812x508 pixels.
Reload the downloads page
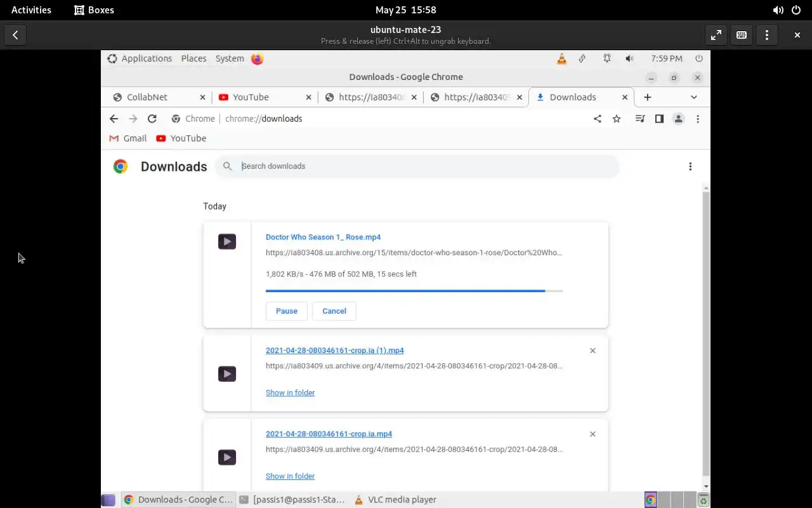152,119
